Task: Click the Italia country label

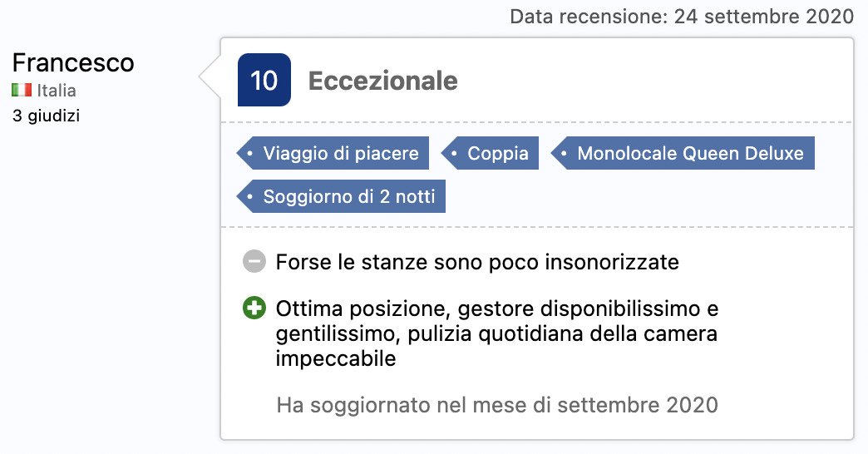Action: (x=57, y=91)
